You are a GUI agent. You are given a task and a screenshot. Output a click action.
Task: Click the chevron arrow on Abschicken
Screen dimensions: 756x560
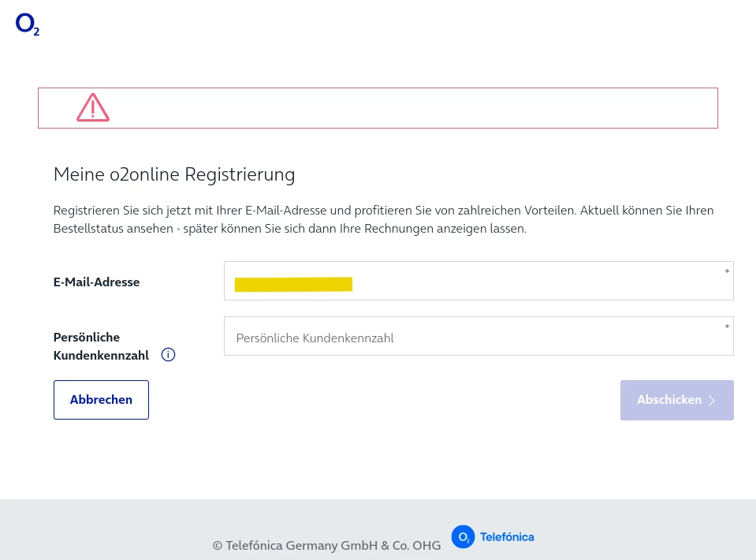(712, 400)
